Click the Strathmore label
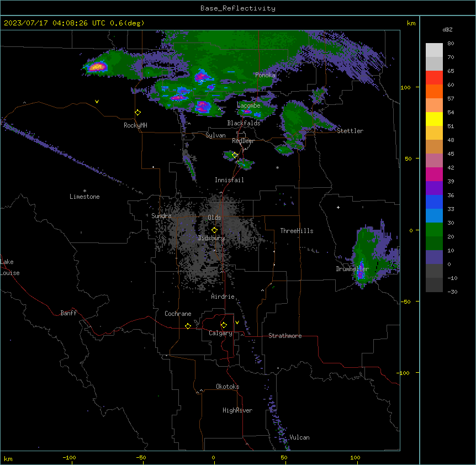 (x=285, y=336)
